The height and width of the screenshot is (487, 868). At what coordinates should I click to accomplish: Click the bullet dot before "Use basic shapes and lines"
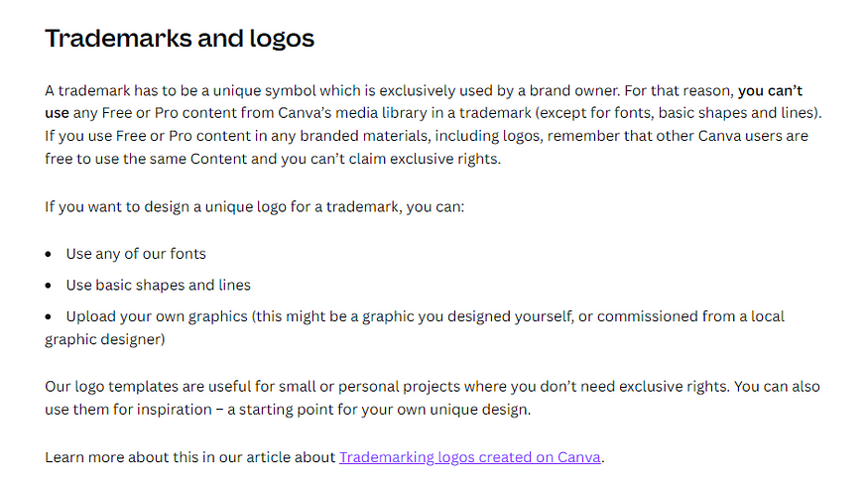(x=50, y=286)
